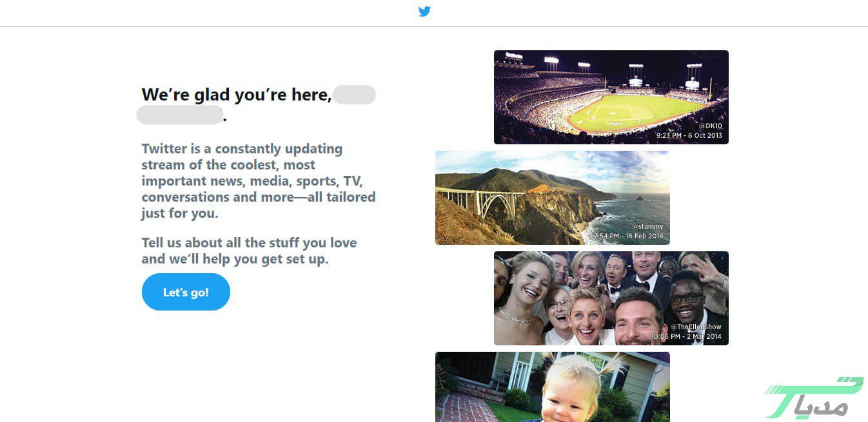Click the 9:23 PM - 6 Oct 2013 timestamp
Image resolution: width=868 pixels, height=422 pixels.
point(689,136)
